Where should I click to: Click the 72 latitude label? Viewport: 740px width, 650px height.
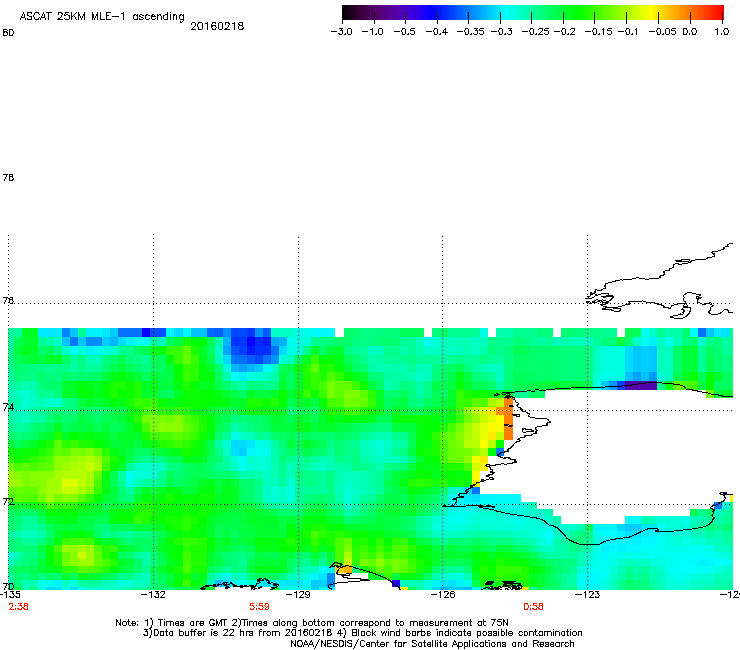(x=8, y=501)
